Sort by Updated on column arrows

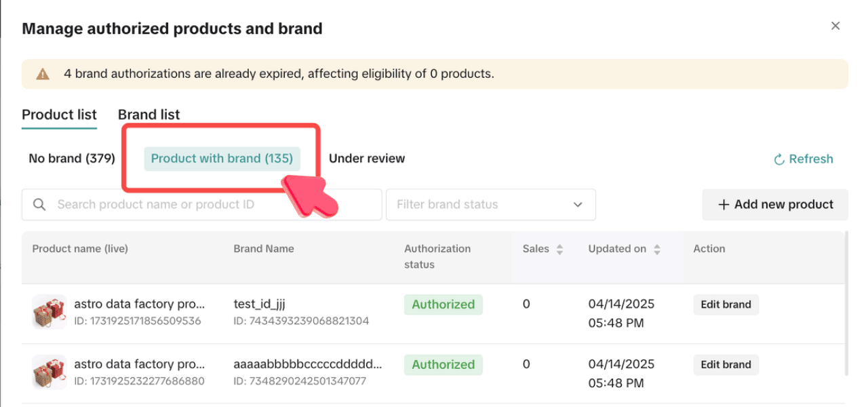pos(656,250)
